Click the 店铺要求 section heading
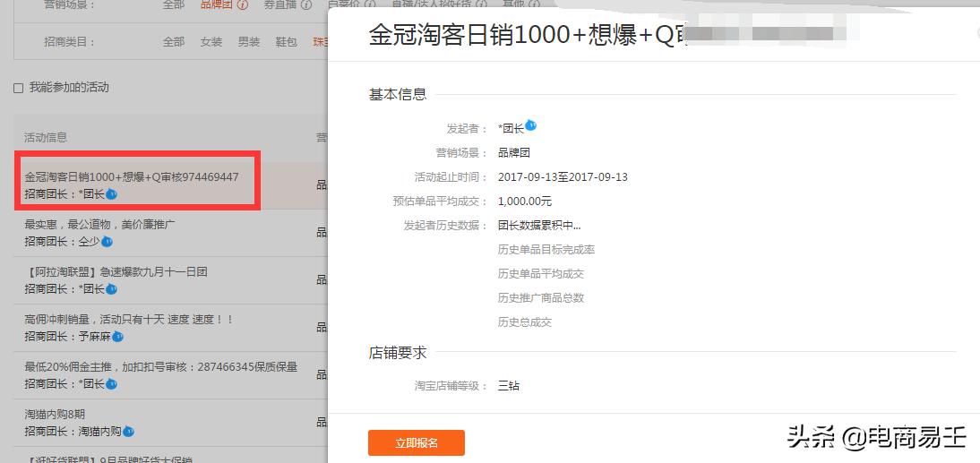 pyautogui.click(x=398, y=353)
